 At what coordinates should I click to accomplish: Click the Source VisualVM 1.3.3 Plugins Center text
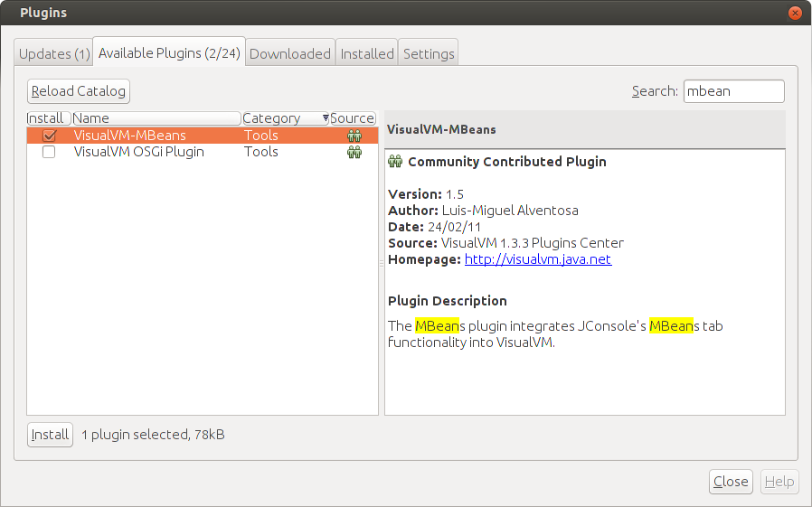click(506, 243)
